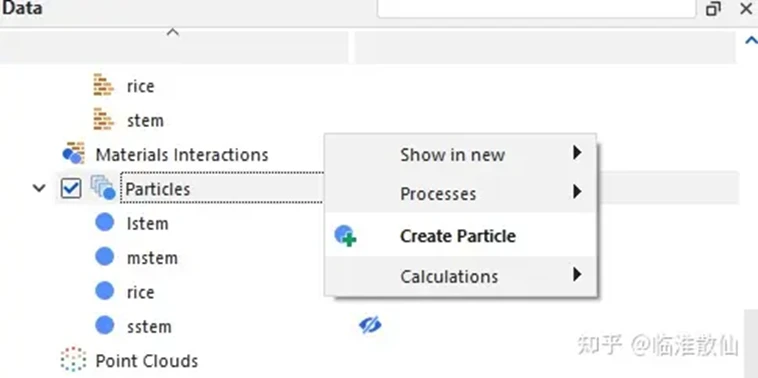The height and width of the screenshot is (378, 758).
Task: Expand the Show in new submenu arrow
Action: [x=576, y=153]
